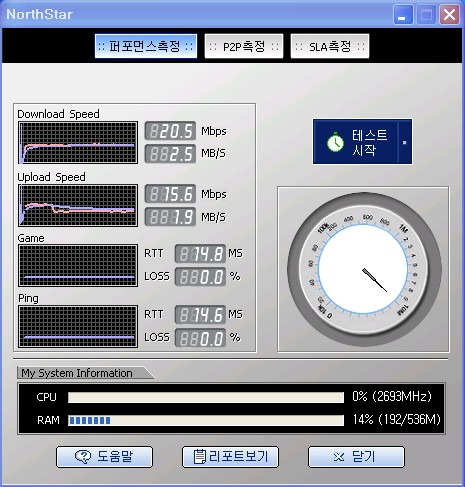Close the dialog with 닫기 button

coord(356,457)
